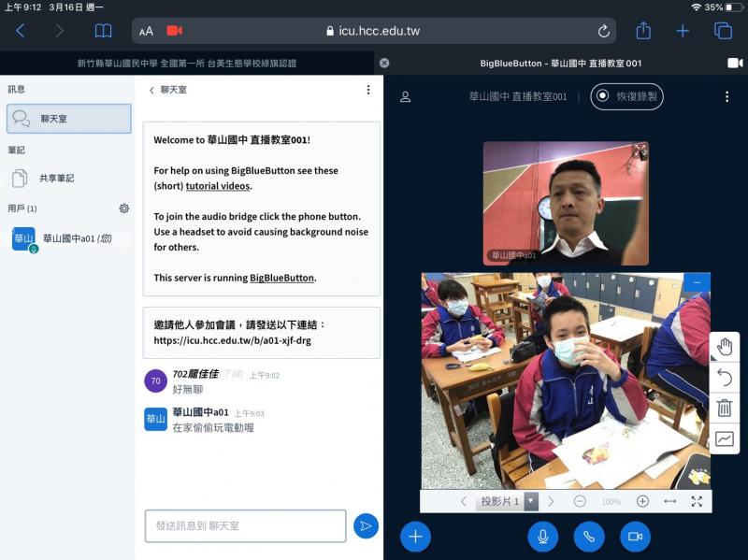
Task: Send the chat message with arrow button
Action: 366,525
